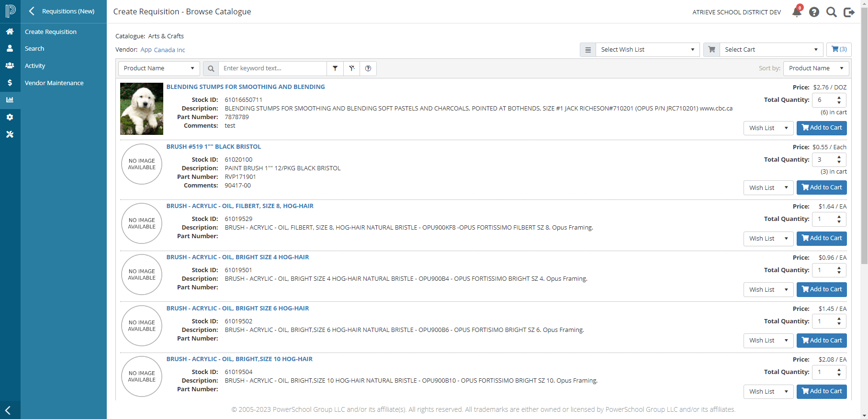
Task: Click the keyword search text field
Action: (x=272, y=68)
